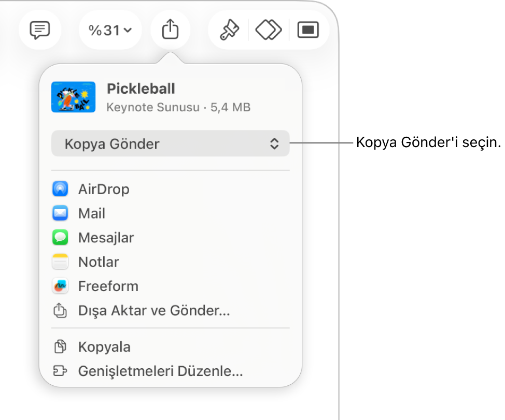Screen dimensions: 505x420
Task: Choose Dışa Aktar ve Gönder…
Action: click(171, 311)
